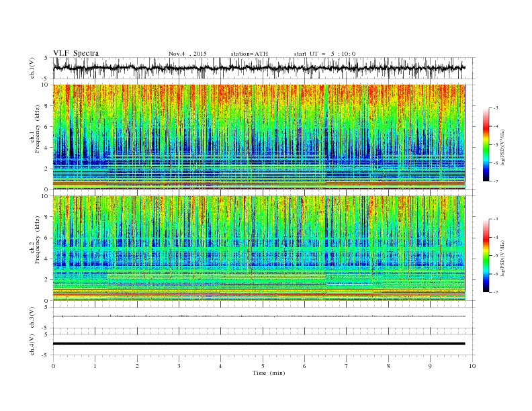
Task: Click the ch.4 thick black trace line
Action: [259, 344]
